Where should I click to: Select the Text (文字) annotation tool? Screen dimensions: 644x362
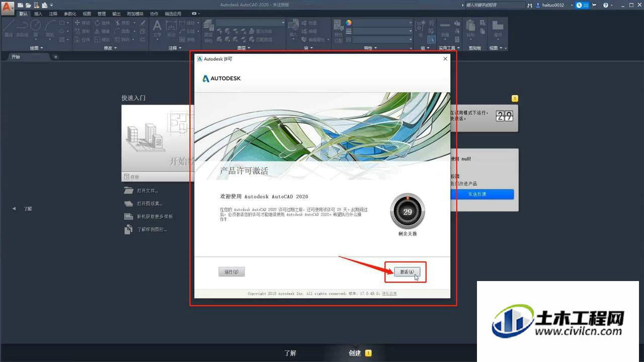(157, 29)
